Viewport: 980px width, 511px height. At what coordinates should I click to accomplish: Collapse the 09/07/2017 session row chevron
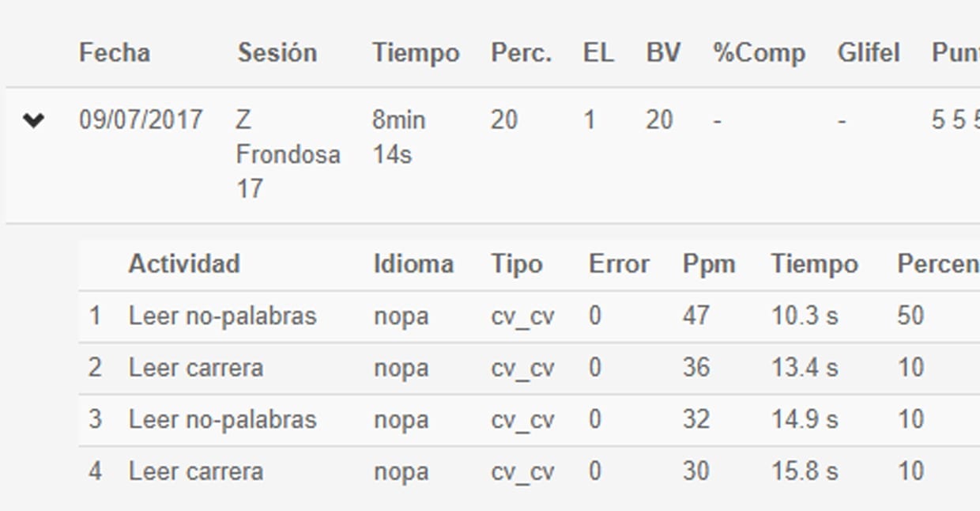coord(33,121)
